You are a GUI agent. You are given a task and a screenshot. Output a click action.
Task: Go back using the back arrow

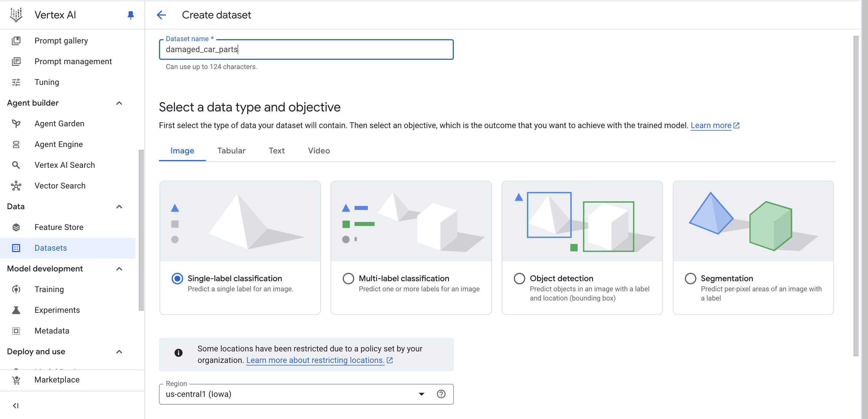coord(161,15)
